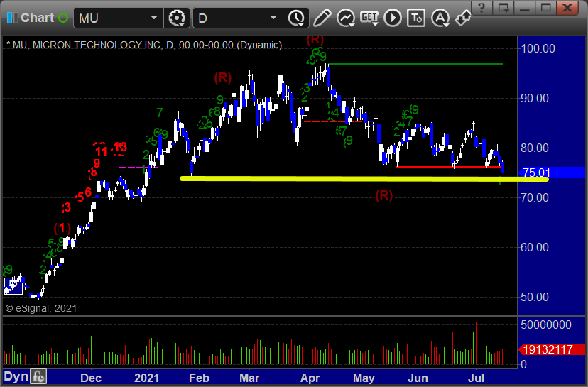The height and width of the screenshot is (387, 588).
Task: Open the circled A alerts menu
Action: (x=440, y=18)
